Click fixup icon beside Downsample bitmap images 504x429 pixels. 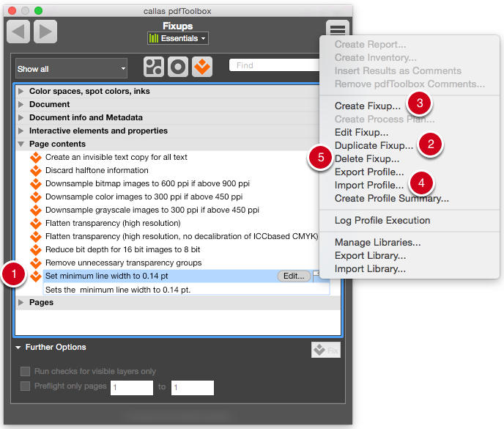(x=36, y=184)
